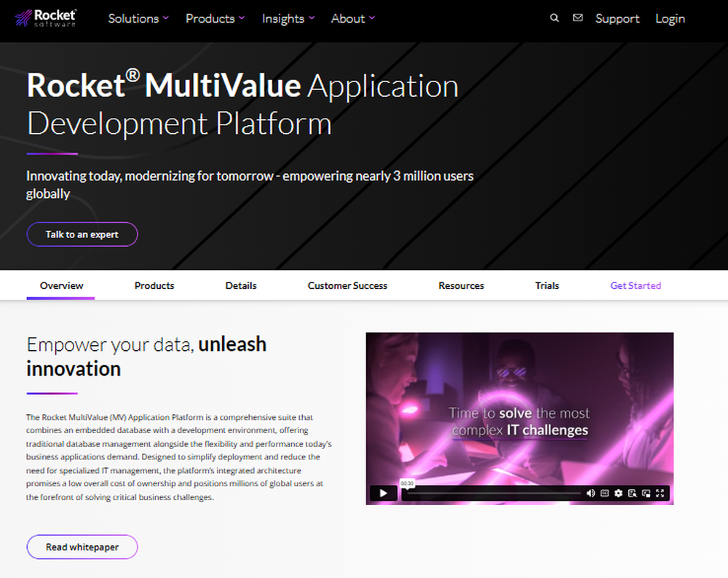Expand the Solutions menu

click(138, 19)
